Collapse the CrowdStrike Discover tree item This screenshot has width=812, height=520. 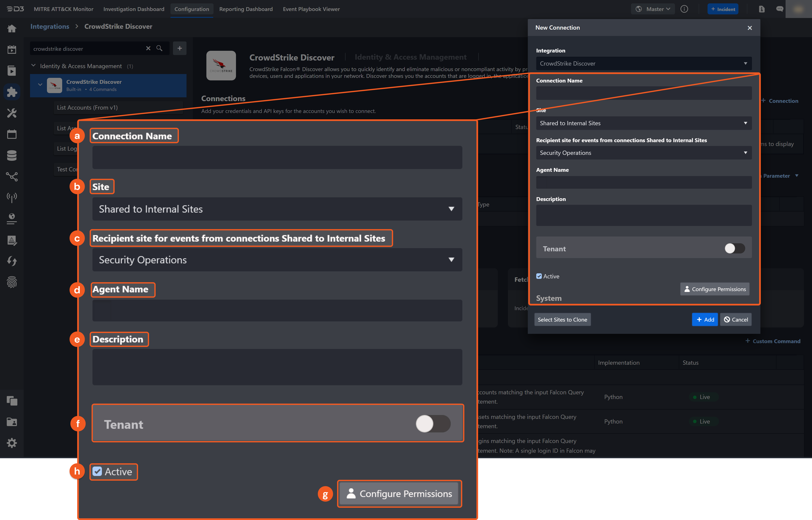click(40, 84)
